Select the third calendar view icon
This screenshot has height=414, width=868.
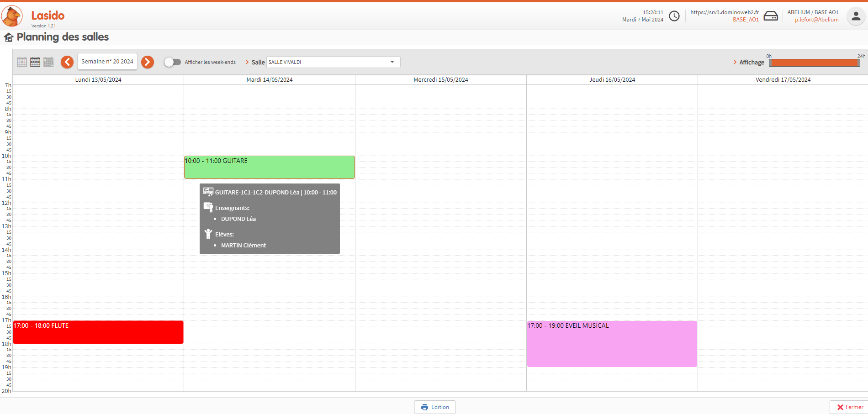tap(48, 62)
